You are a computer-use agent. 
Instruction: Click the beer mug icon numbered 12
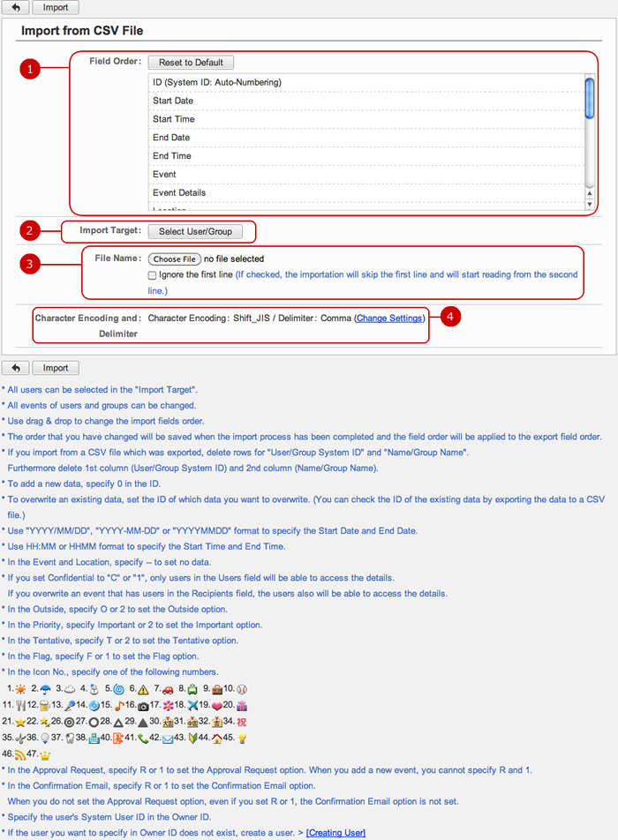click(45, 706)
